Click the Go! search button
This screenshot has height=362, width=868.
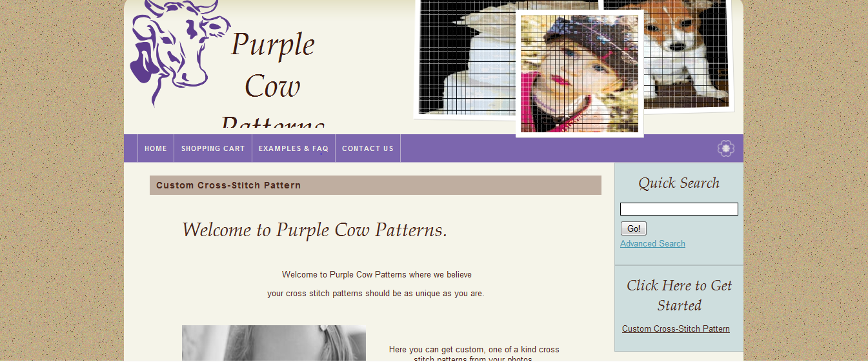click(634, 228)
